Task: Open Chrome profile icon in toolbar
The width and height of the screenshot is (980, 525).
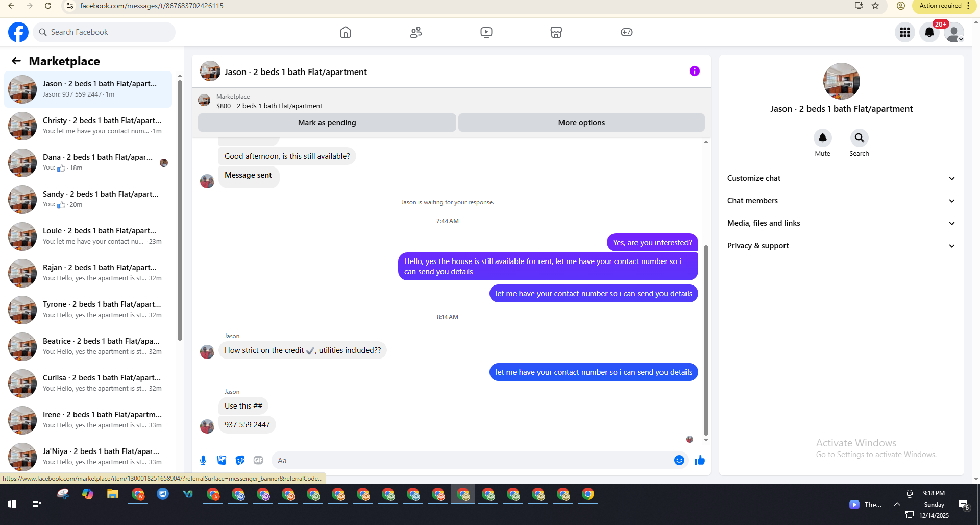Action: (901, 6)
